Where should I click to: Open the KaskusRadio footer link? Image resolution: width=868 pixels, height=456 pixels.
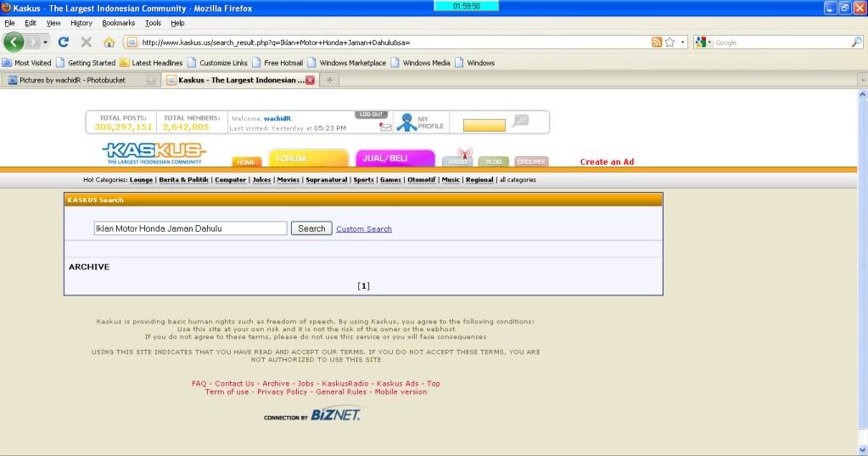(x=344, y=384)
